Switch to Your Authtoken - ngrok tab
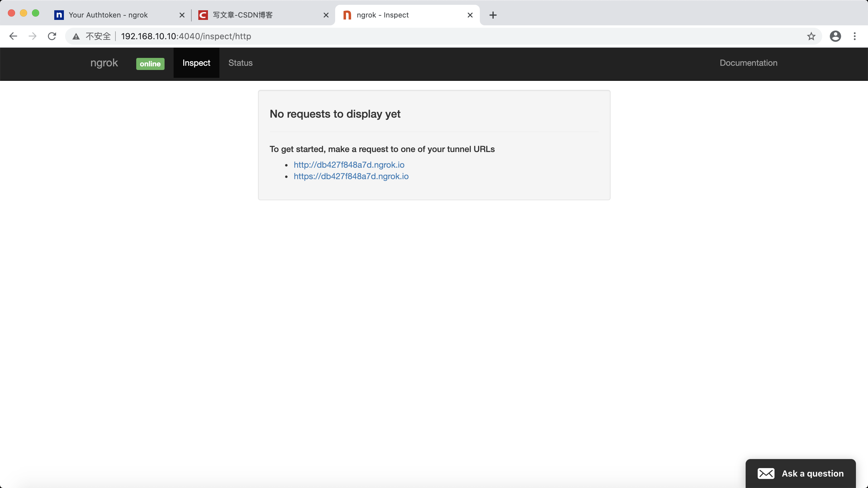This screenshot has height=488, width=868. [108, 15]
